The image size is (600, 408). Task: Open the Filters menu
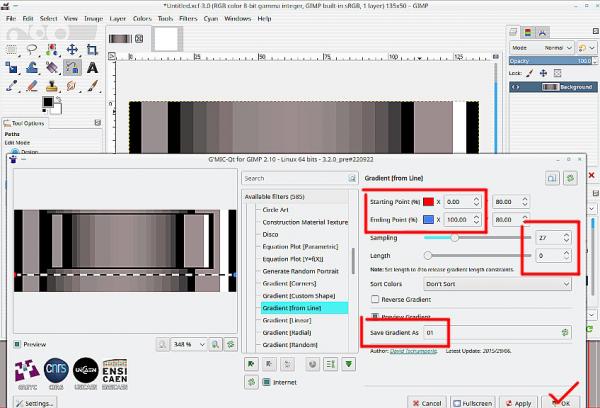(188, 18)
